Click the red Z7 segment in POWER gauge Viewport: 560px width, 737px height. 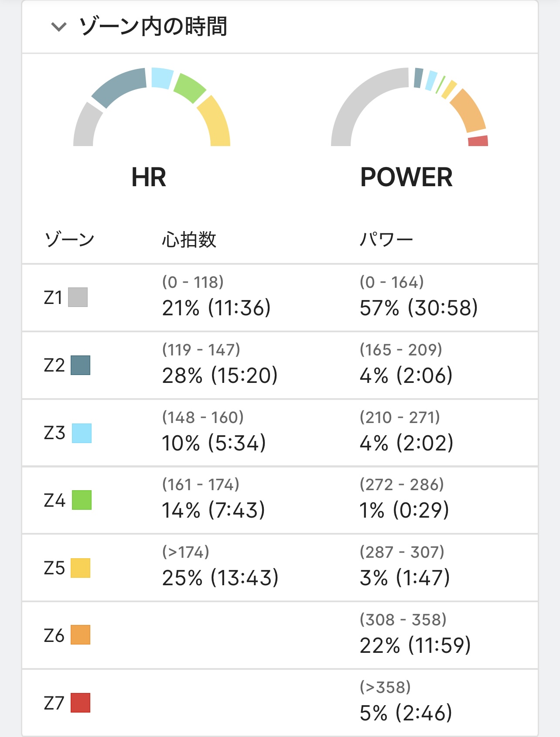point(478,141)
